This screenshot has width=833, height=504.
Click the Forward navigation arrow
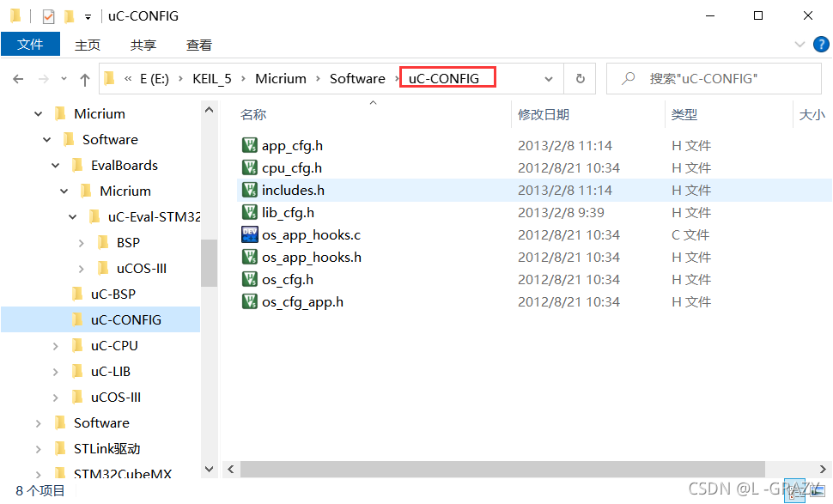[x=44, y=79]
